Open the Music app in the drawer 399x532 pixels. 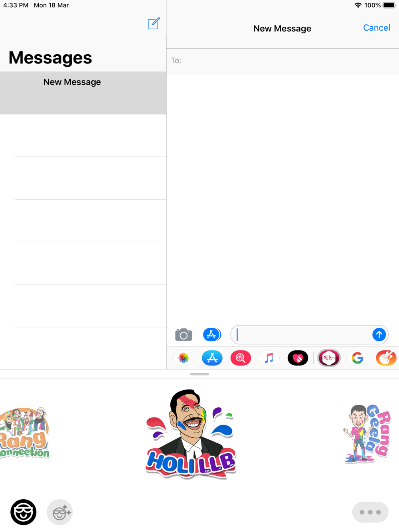[269, 358]
